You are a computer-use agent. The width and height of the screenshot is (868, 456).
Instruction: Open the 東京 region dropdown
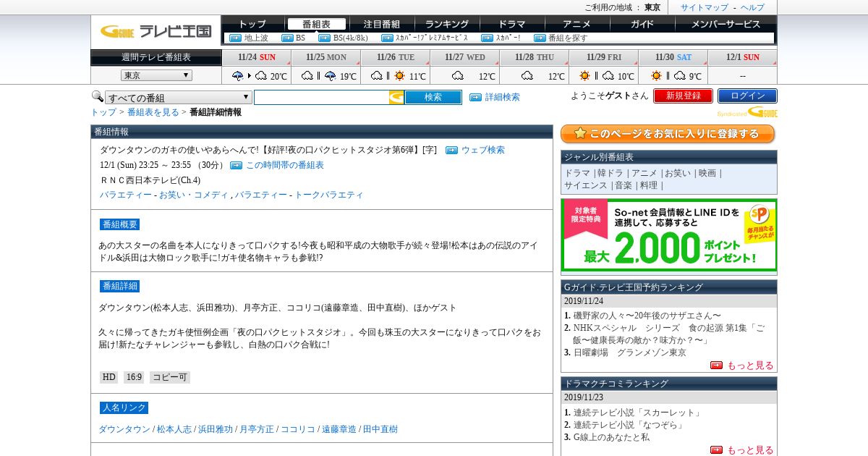coord(156,75)
